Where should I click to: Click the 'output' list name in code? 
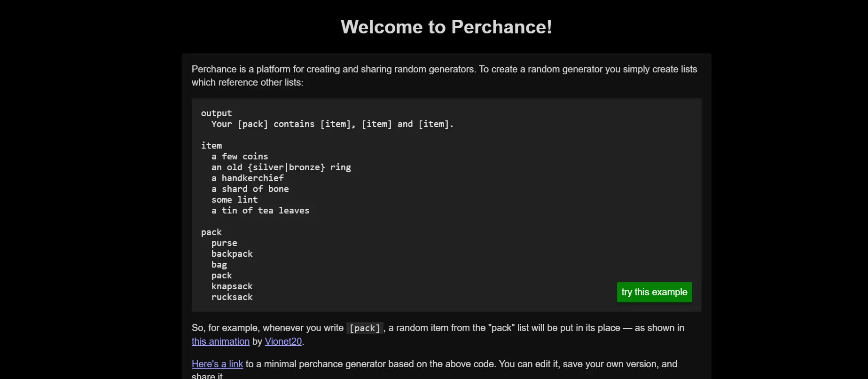217,113
